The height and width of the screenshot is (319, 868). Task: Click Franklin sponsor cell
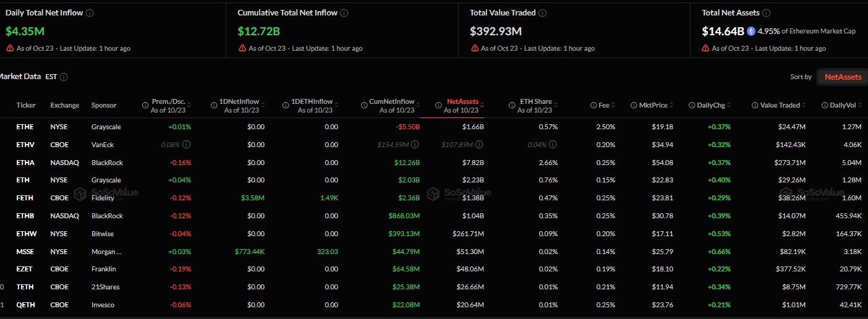point(103,270)
